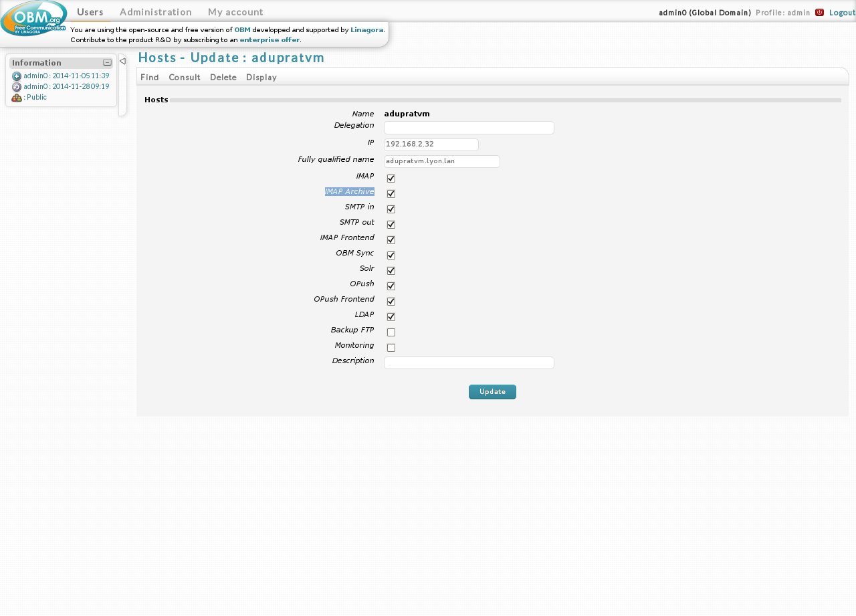Collapse the Information panel minus icon
The width and height of the screenshot is (856, 616).
click(107, 62)
